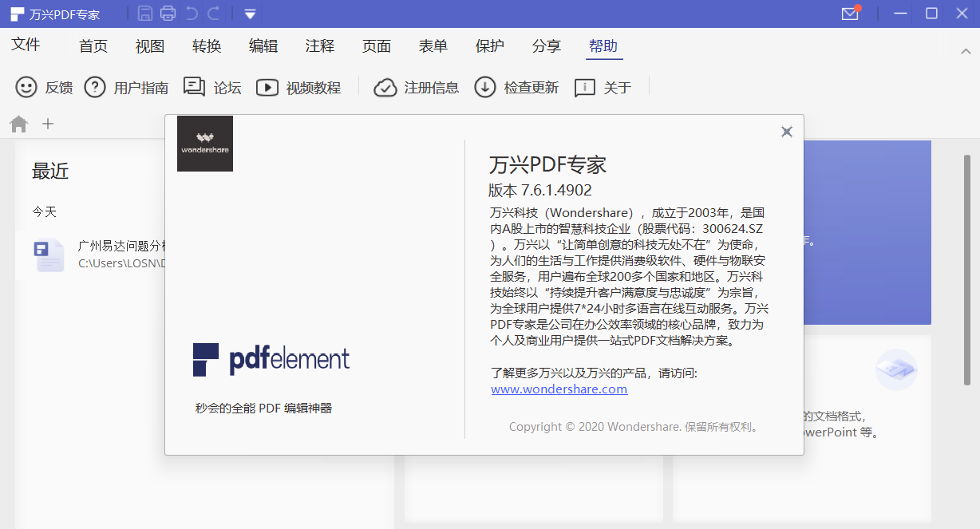Screen dimensions: 980x529
Task: Open the 文件 menu
Action: [x=26, y=45]
